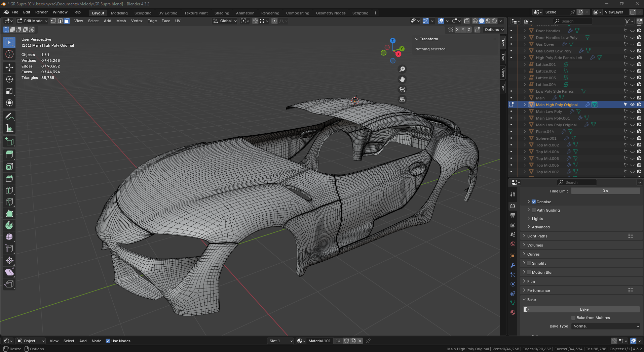
Task: Toggle Bake from Multires checkbox
Action: (x=574, y=318)
